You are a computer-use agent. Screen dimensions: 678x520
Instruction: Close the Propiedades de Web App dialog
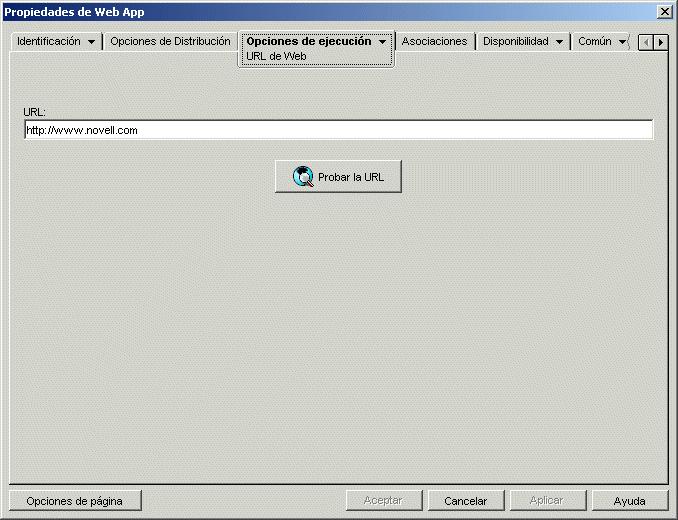664,12
